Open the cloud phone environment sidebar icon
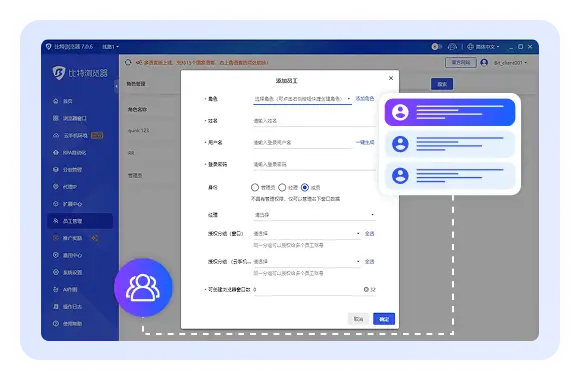Screen dimensions: 580x380 pyautogui.click(x=55, y=135)
